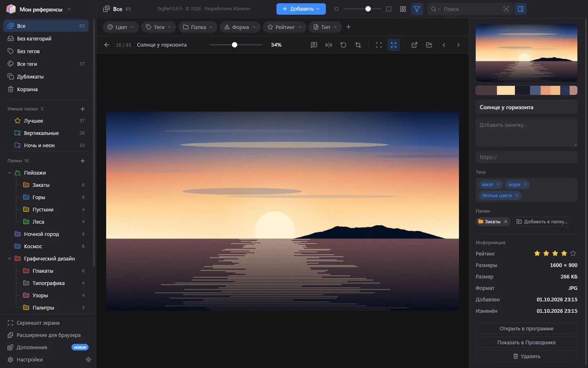Screen dimensions: 588x368
Task: Toggle the right inspector panel
Action: pyautogui.click(x=521, y=9)
